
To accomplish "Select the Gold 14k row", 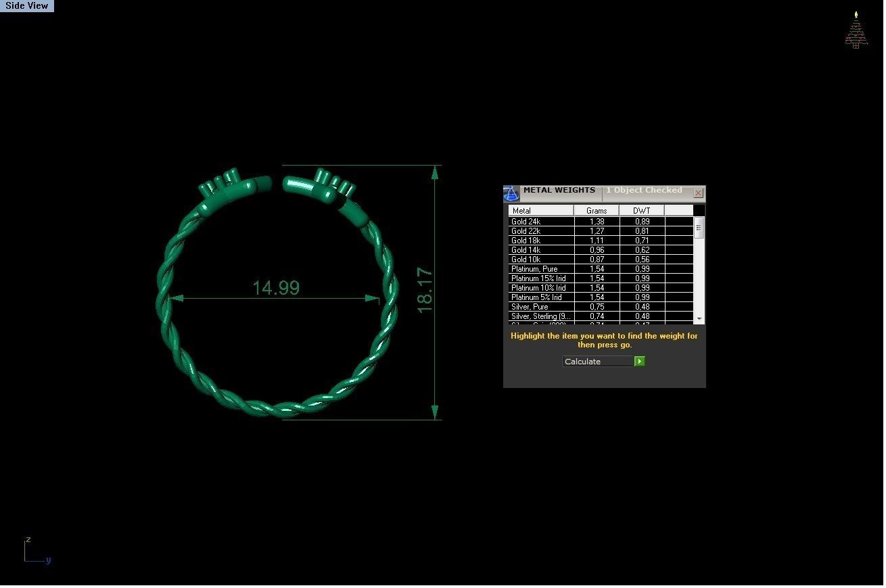I will click(601, 250).
